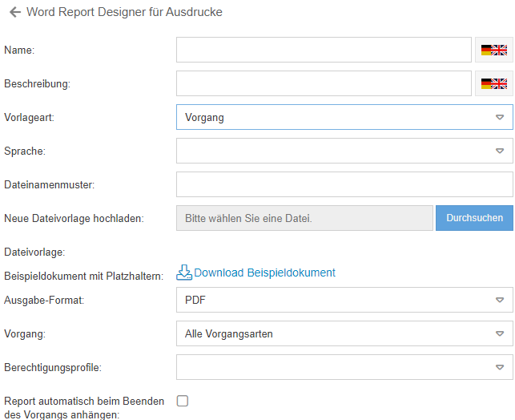The height and width of the screenshot is (420, 515).
Task: Expand the Ausgabe-Format PDF dropdown
Action: point(499,301)
